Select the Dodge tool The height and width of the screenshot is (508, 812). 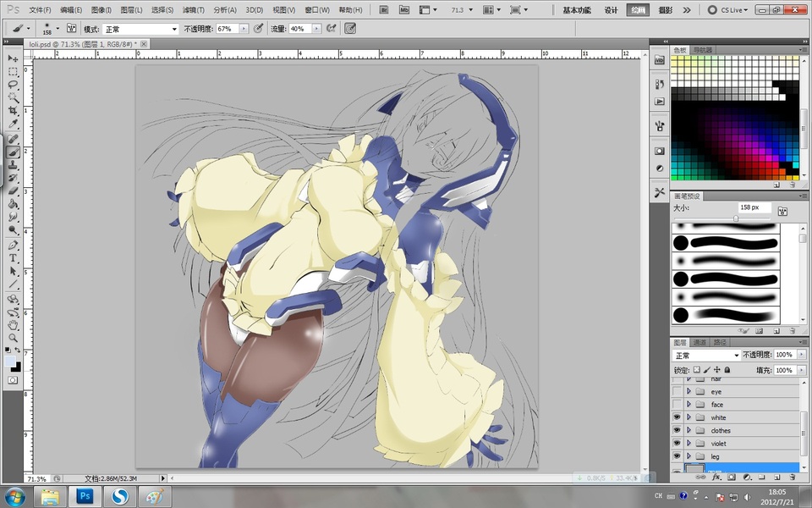13,229
